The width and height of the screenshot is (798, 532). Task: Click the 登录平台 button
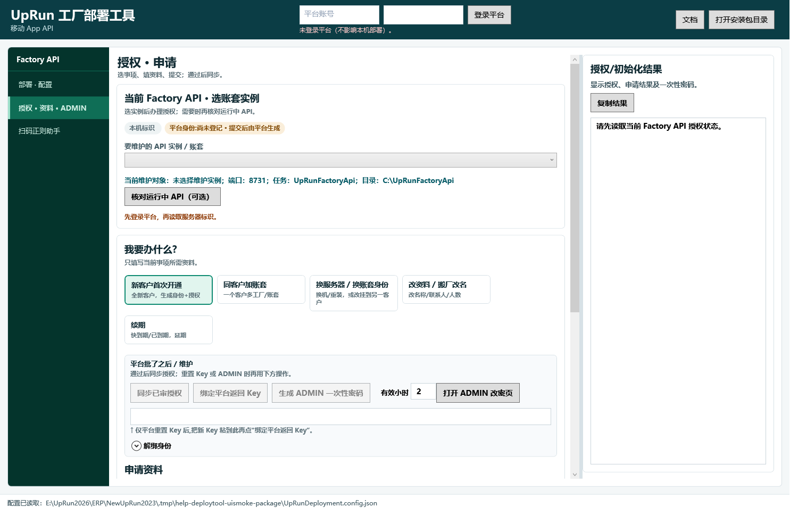tap(489, 15)
